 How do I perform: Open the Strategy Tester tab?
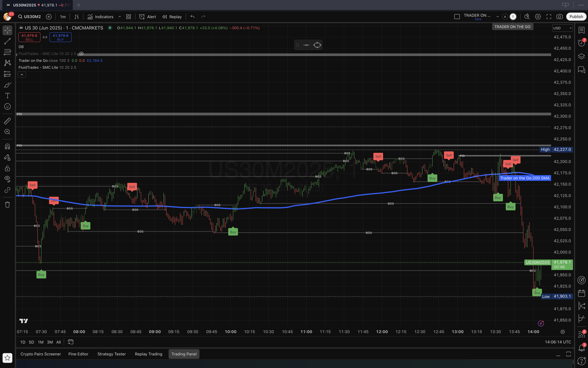tap(112, 354)
